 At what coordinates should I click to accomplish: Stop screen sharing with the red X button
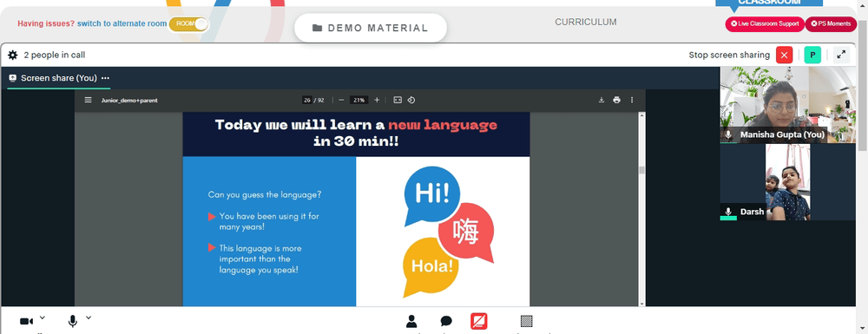[x=784, y=55]
